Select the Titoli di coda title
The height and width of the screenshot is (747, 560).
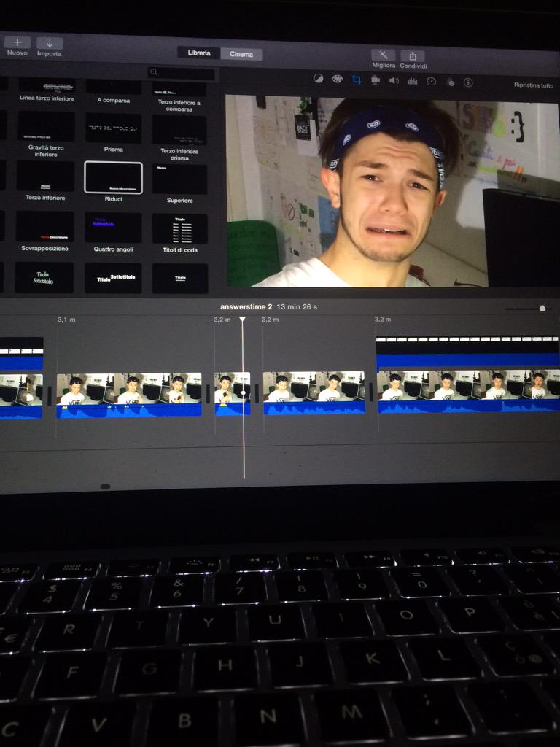tap(180, 228)
